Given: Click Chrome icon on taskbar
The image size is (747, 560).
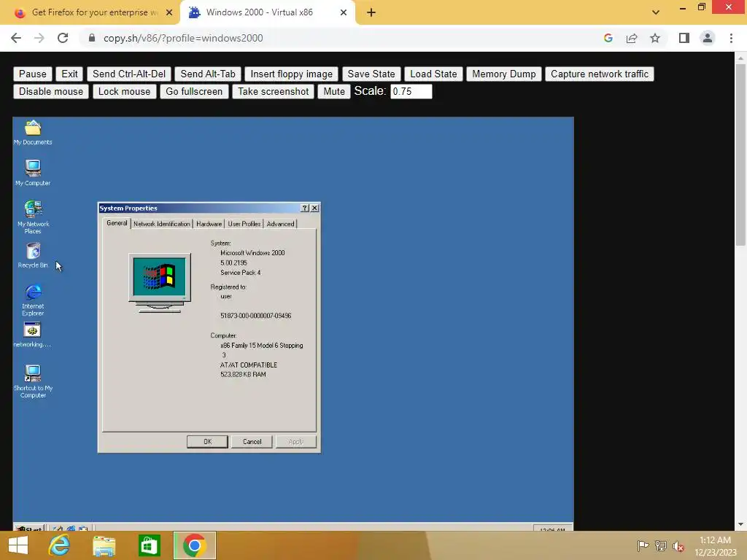Looking at the screenshot, I should (194, 545).
